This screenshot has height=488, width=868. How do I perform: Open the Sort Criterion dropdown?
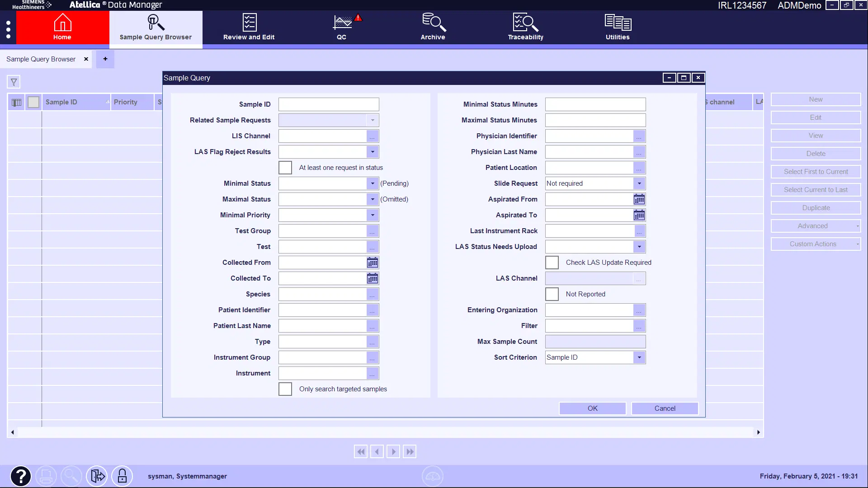pyautogui.click(x=639, y=357)
